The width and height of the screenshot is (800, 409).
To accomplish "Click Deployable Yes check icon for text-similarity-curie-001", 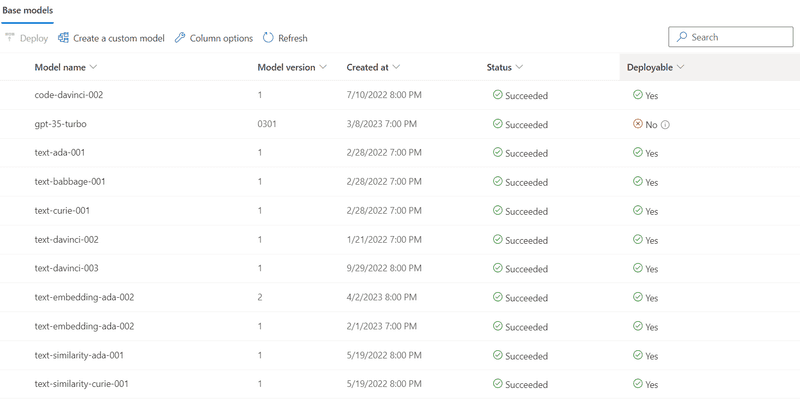I will 637,384.
